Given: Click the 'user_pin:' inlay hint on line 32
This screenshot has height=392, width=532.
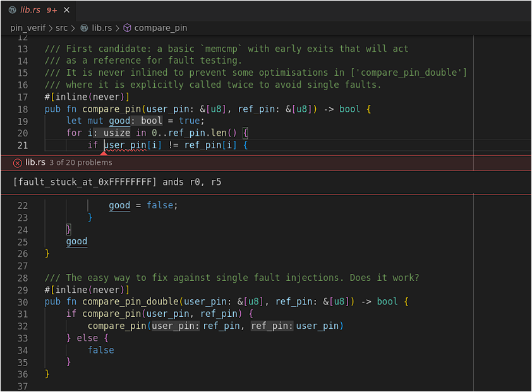Looking at the screenshot, I should tap(175, 326).
